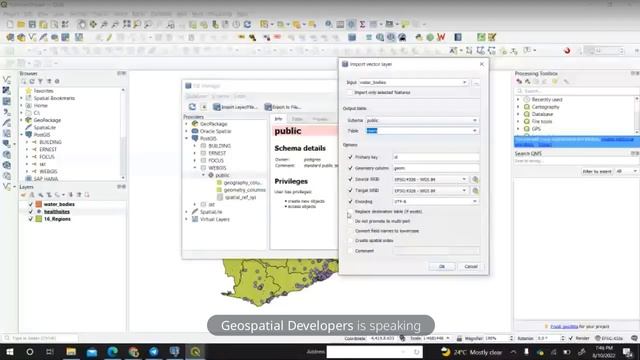
Task: Open Microsoft Edge from the taskbar
Action: tap(113, 351)
